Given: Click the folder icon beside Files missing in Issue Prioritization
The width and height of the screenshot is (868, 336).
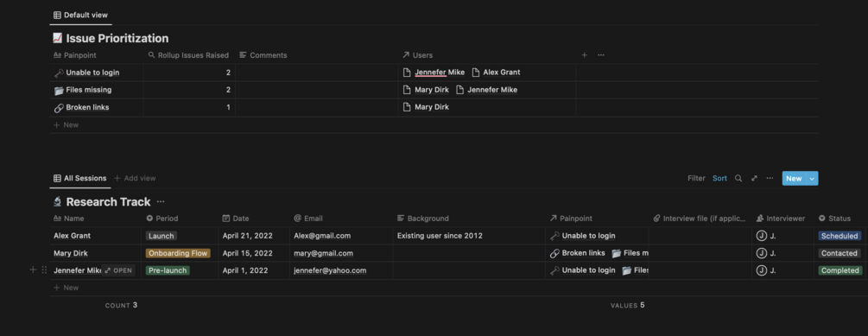Looking at the screenshot, I should (x=59, y=90).
